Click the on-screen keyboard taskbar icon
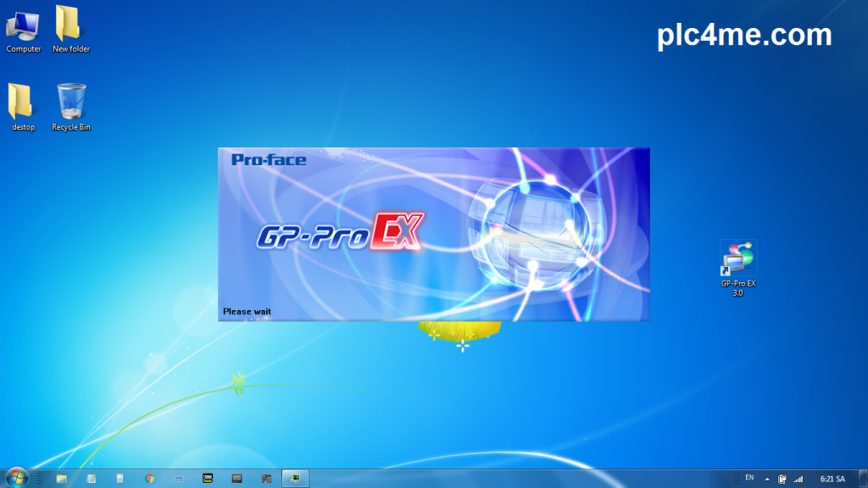This screenshot has width=868, height=488. point(179,479)
